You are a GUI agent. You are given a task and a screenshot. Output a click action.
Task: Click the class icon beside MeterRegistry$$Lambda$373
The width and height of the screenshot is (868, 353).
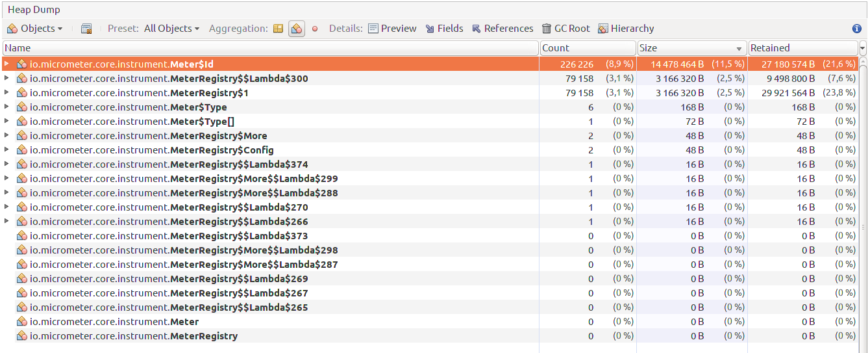(21, 236)
